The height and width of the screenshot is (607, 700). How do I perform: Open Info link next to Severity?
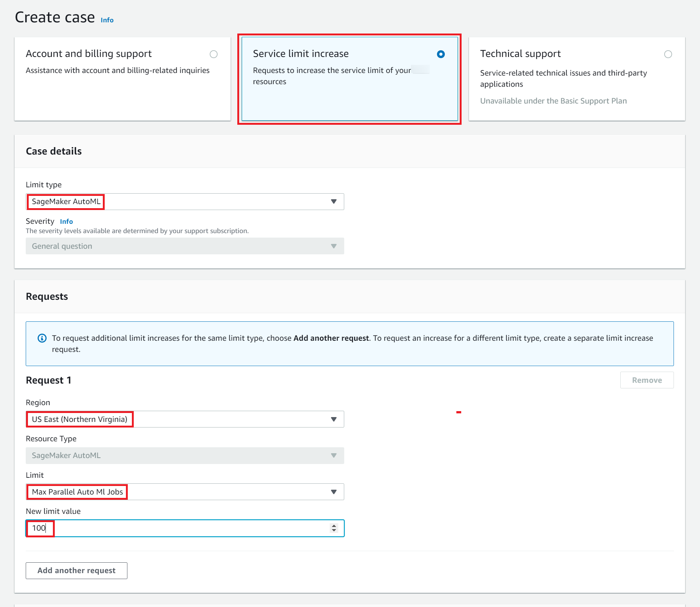pyautogui.click(x=66, y=222)
